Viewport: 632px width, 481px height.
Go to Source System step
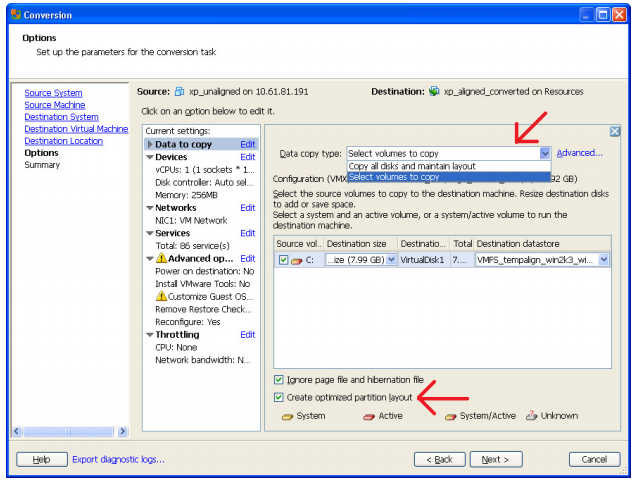[x=53, y=93]
